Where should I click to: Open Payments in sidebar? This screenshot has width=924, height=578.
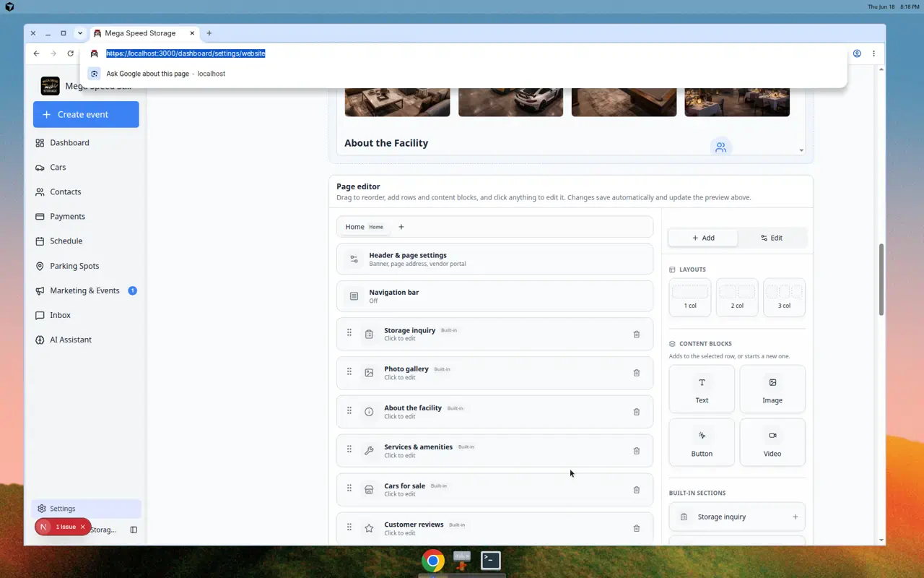click(86, 217)
